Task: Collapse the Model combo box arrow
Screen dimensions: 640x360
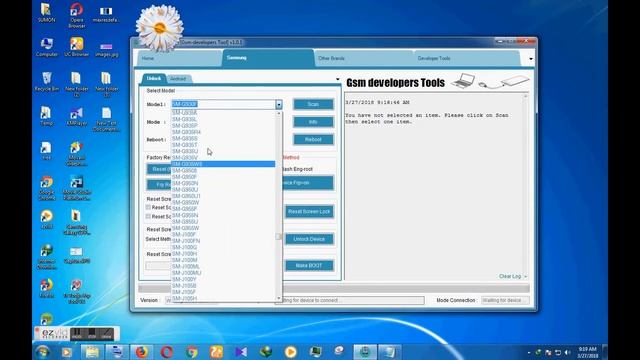Action: click(278, 104)
